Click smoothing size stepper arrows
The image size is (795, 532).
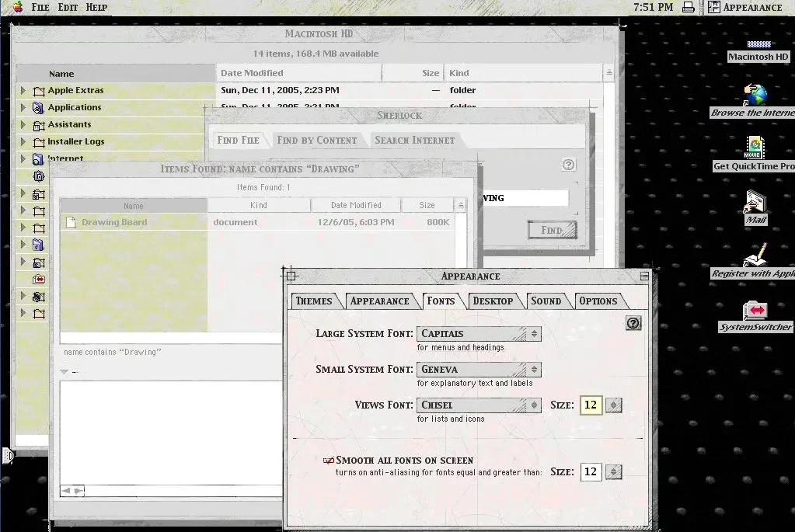pos(613,471)
